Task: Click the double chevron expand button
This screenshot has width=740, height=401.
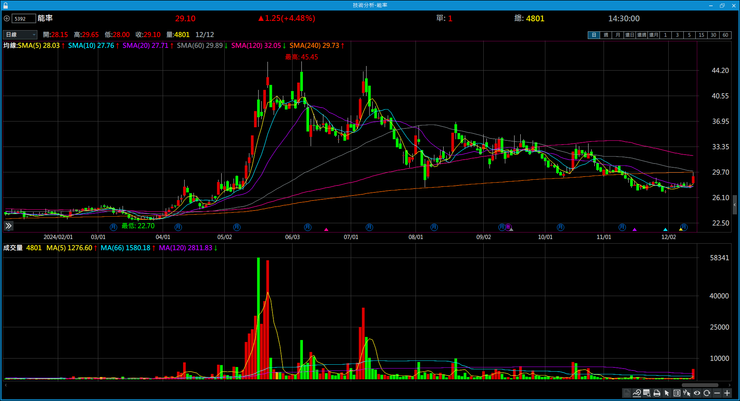Action: [9, 228]
